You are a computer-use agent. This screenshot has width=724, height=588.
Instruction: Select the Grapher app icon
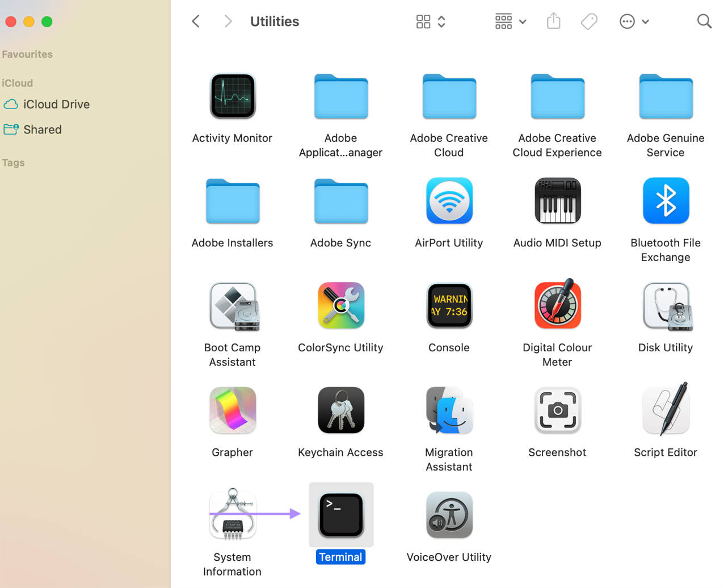pyautogui.click(x=233, y=410)
